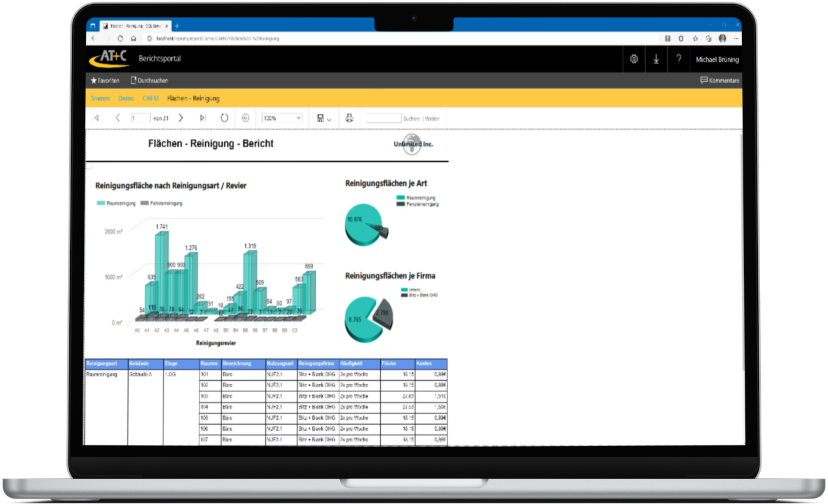Click the current page number field

click(x=141, y=118)
